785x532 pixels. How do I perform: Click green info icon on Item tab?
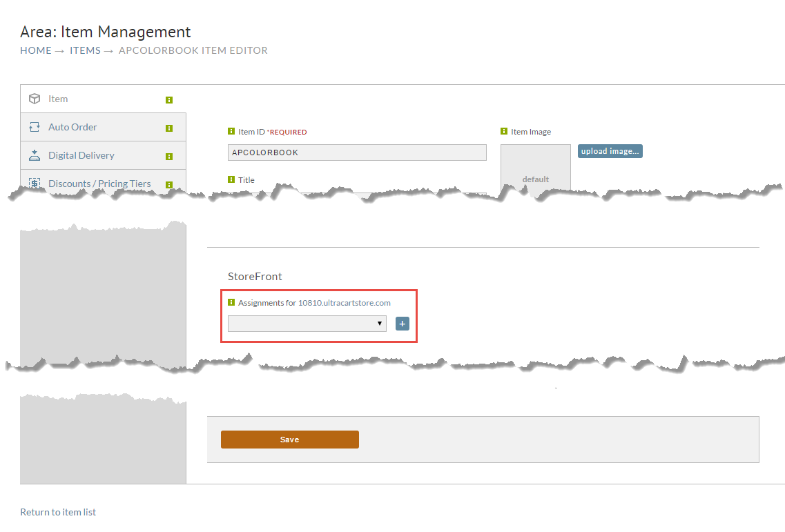pyautogui.click(x=169, y=100)
